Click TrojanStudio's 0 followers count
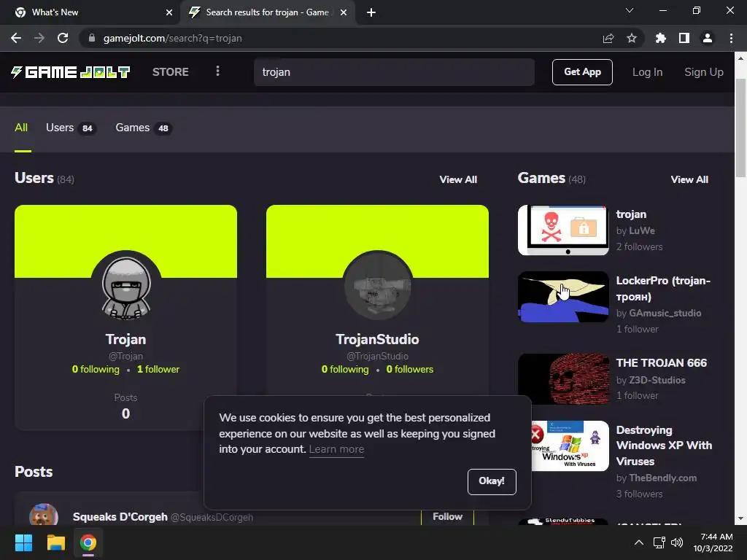Viewport: 747px width, 560px height. 410,369
